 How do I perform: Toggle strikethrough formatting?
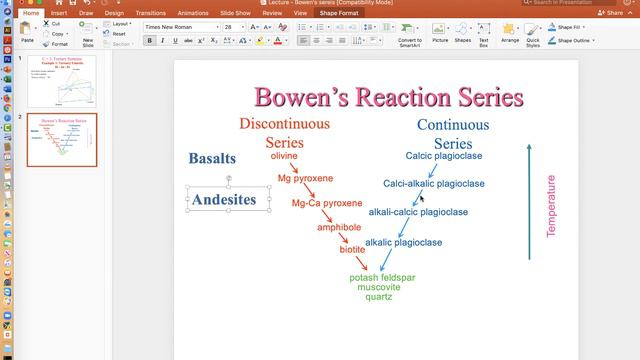(x=188, y=40)
